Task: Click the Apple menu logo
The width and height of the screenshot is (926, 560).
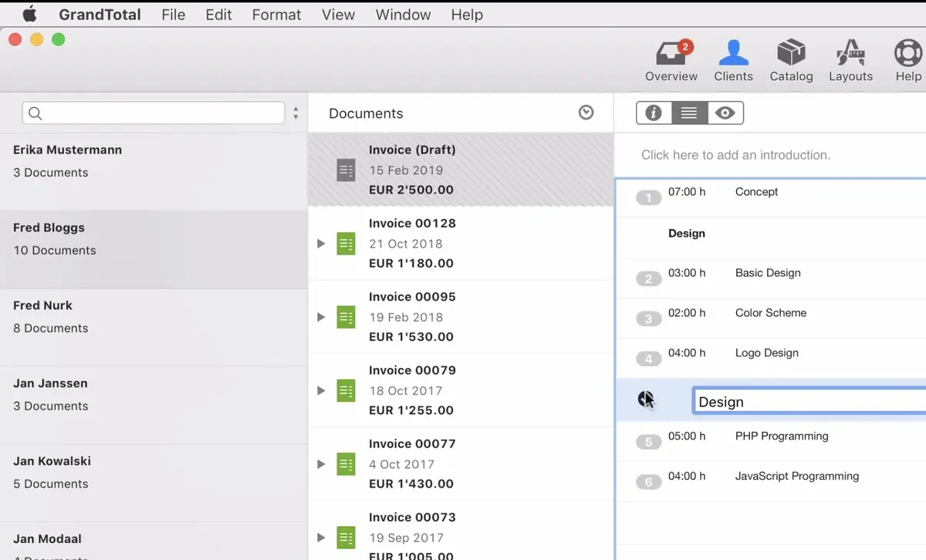Action: click(29, 14)
